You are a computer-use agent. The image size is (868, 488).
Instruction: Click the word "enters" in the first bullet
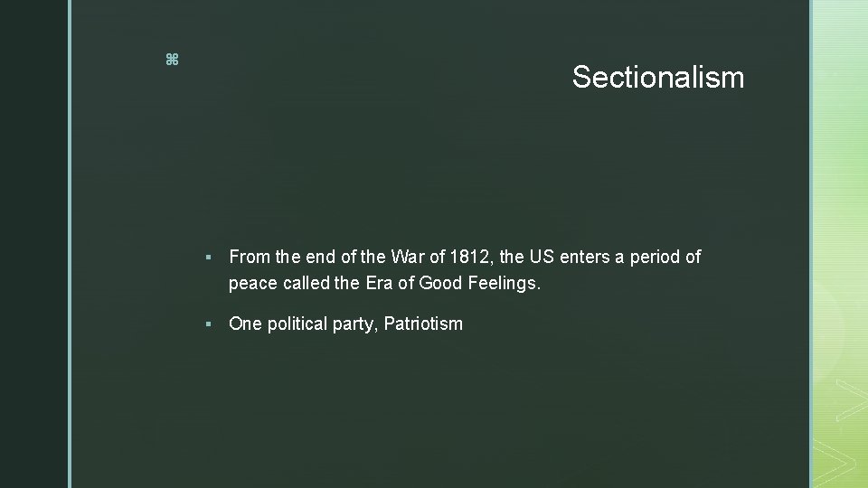pos(584,258)
